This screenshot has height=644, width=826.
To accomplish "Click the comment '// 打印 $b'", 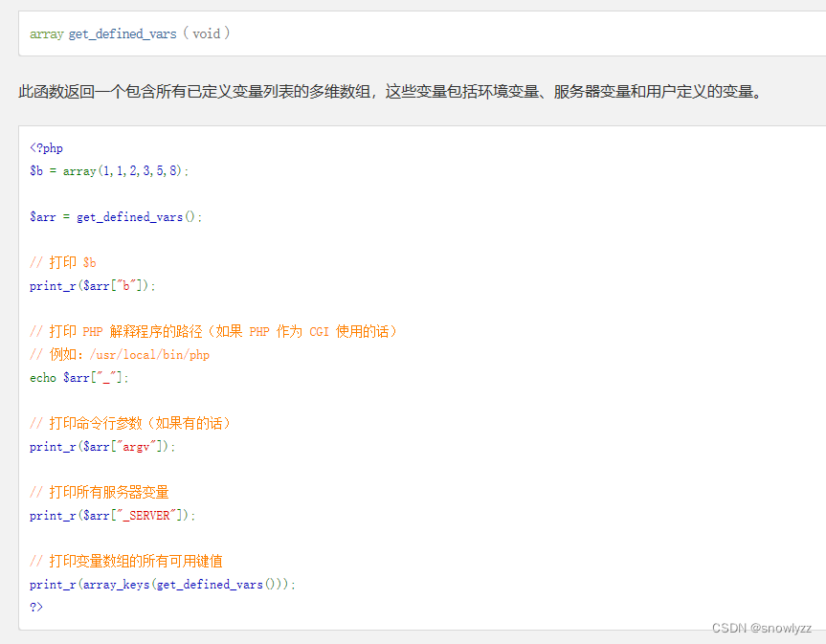I will click(x=62, y=262).
